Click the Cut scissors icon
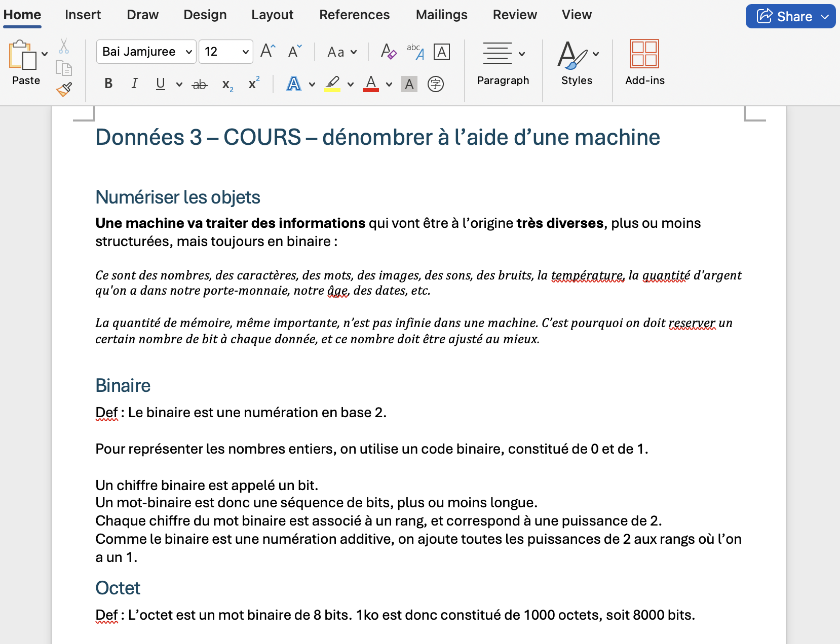The image size is (840, 644). [63, 47]
